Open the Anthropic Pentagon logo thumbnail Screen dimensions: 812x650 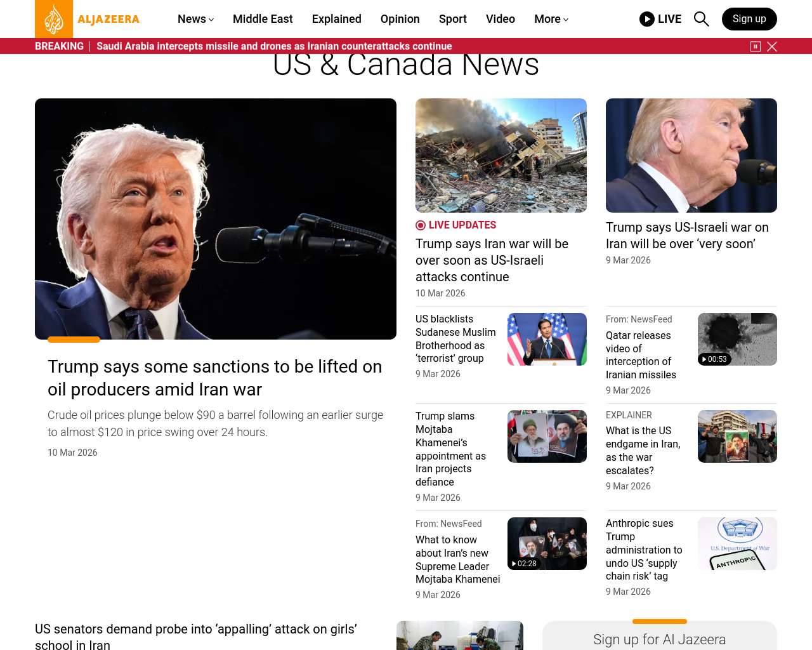point(737,543)
